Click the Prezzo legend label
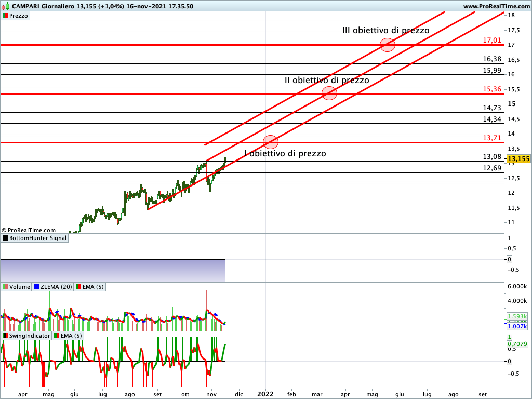This screenshot has width=532, height=399. click(x=19, y=16)
